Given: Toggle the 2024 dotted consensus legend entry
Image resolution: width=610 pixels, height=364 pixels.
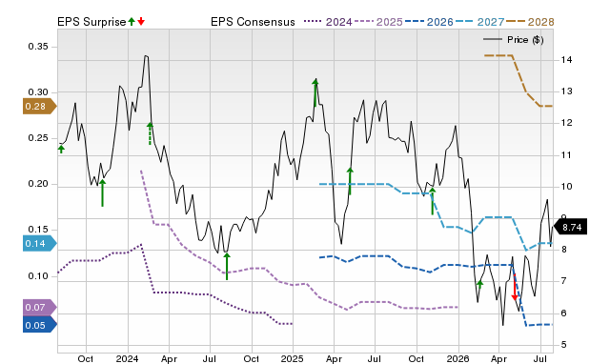Looking at the screenshot, I should click(328, 22).
